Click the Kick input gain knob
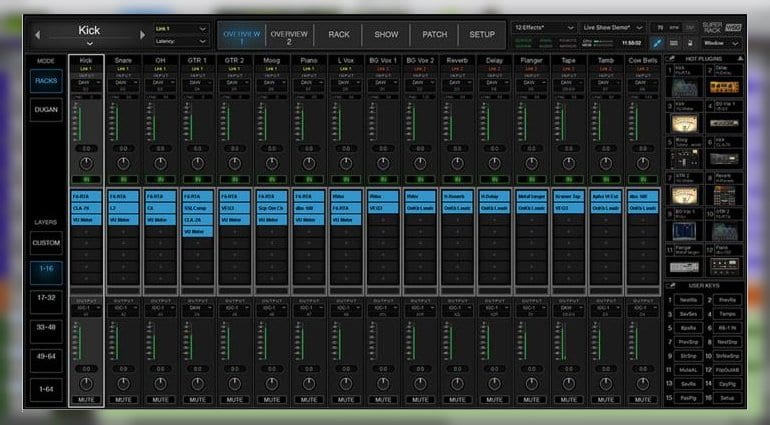The width and height of the screenshot is (770, 425). tap(86, 164)
